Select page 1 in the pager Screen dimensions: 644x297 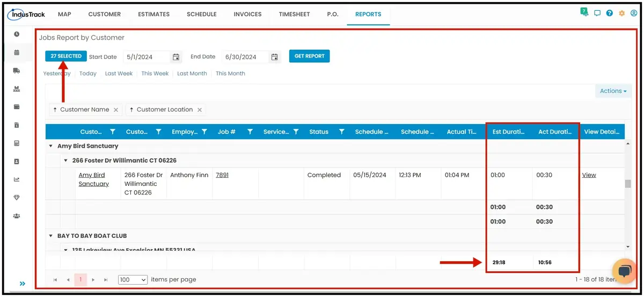[x=80, y=280]
